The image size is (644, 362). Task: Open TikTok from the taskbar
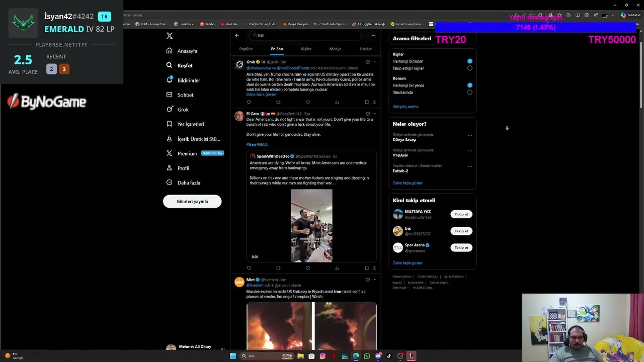tap(389, 356)
